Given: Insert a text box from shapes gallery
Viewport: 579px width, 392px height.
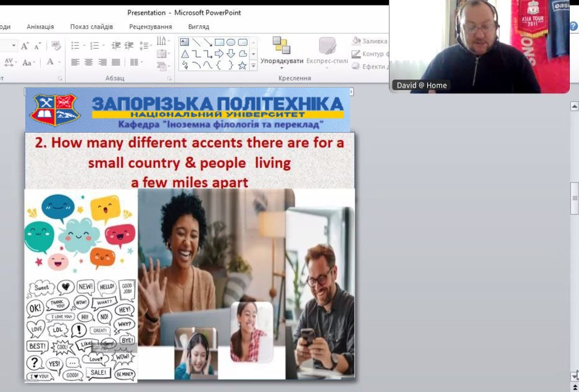Looking at the screenshot, I should click(185, 42).
